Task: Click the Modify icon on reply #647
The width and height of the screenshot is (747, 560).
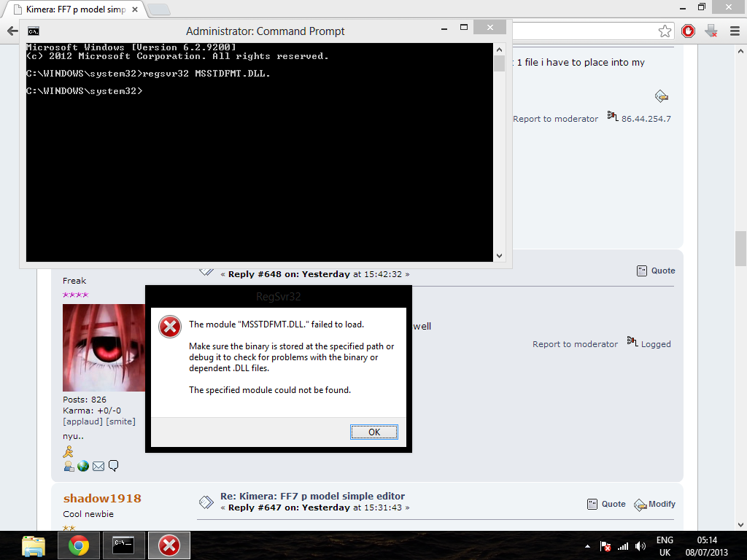Action: 640,505
